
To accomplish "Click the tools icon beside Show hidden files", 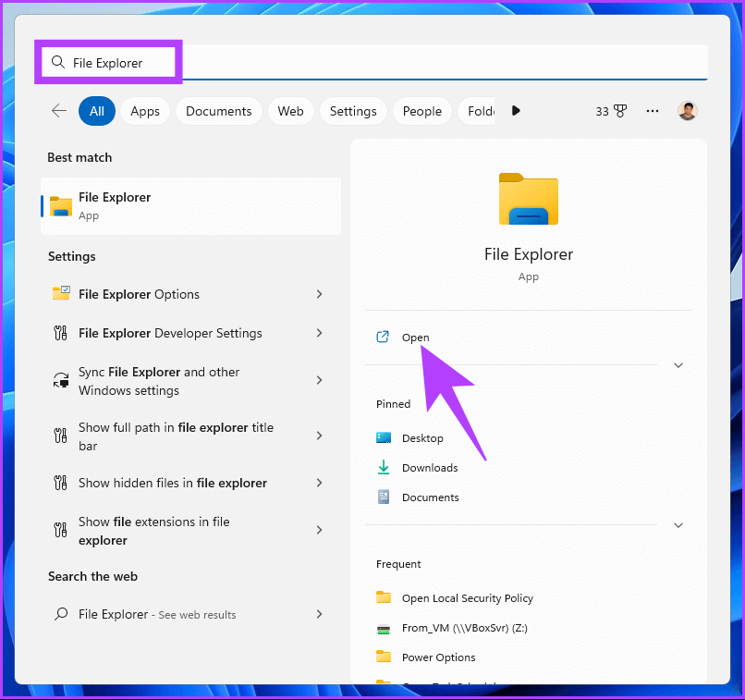I will click(60, 483).
